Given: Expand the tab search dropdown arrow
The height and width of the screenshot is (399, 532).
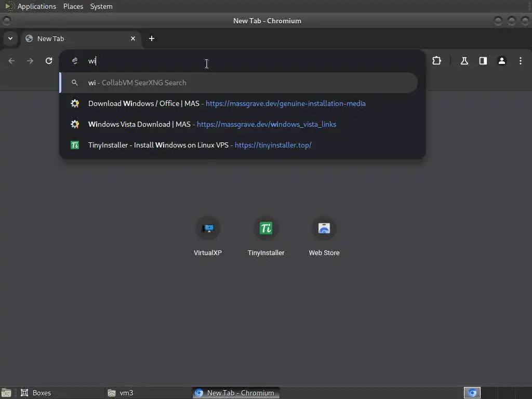Looking at the screenshot, I should (x=10, y=38).
